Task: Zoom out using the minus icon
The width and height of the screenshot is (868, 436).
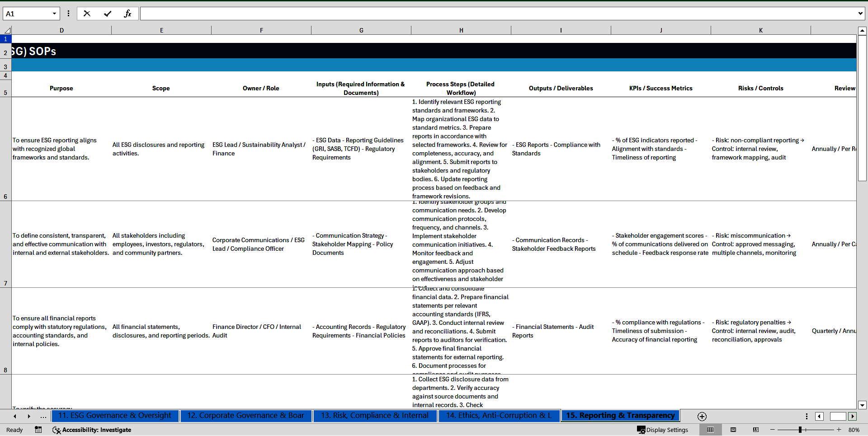Action: coord(773,430)
